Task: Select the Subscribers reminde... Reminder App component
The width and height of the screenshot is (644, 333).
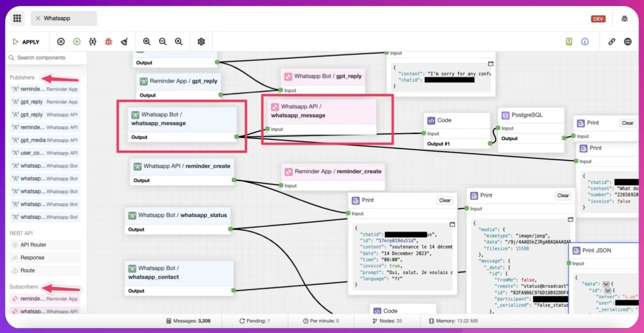Action: coord(45,299)
